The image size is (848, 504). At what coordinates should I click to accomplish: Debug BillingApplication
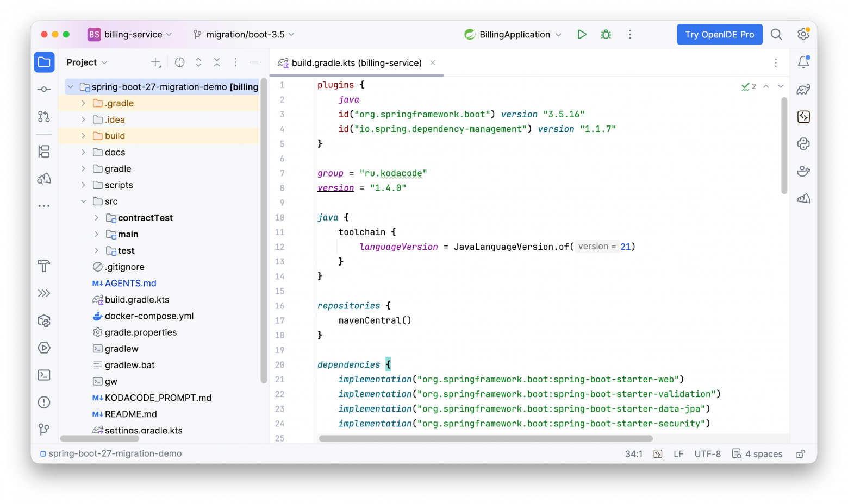[606, 34]
